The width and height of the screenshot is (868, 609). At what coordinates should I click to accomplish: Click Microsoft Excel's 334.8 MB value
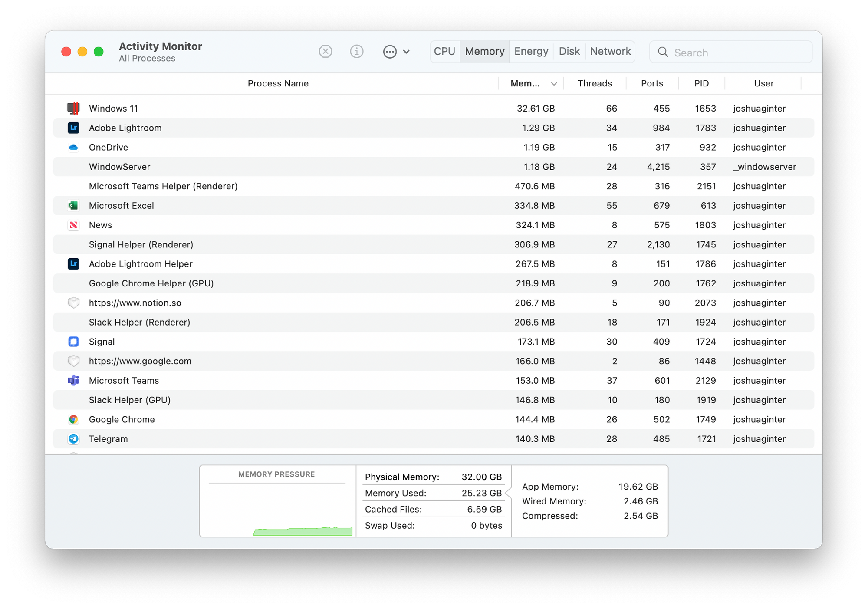coord(534,206)
